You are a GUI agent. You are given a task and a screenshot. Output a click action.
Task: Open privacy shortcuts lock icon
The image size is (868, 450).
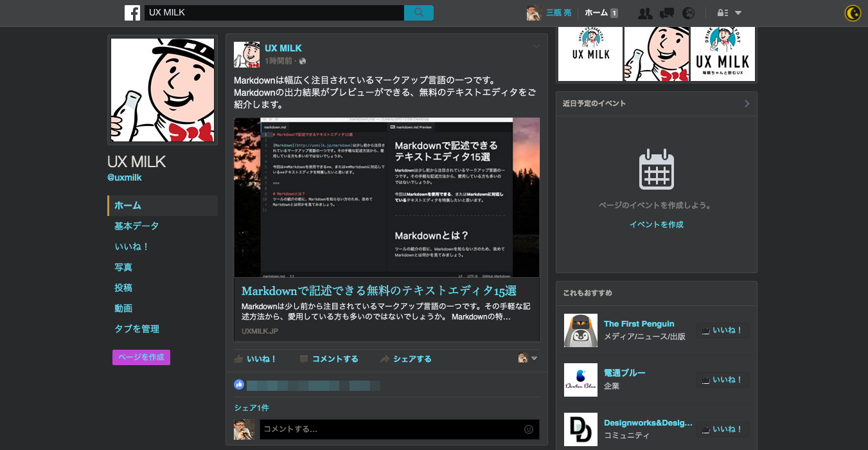coord(722,13)
